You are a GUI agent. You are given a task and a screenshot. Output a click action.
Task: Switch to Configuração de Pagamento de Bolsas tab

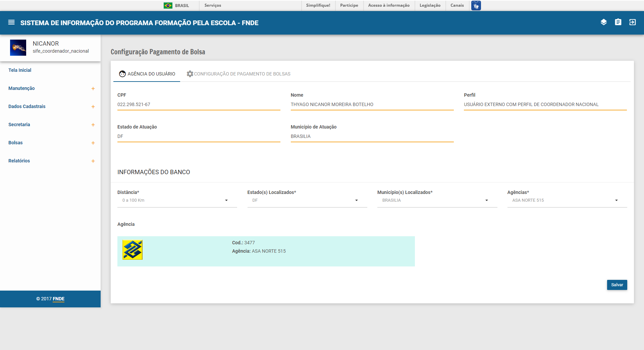tap(238, 74)
